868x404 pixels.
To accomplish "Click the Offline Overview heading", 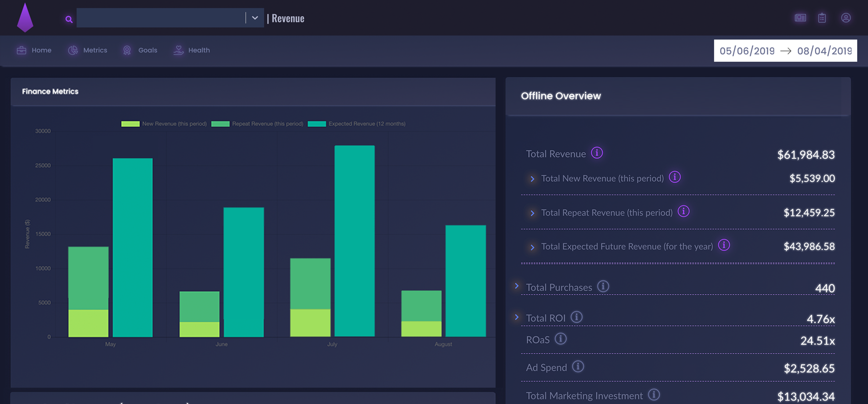I will click(561, 96).
